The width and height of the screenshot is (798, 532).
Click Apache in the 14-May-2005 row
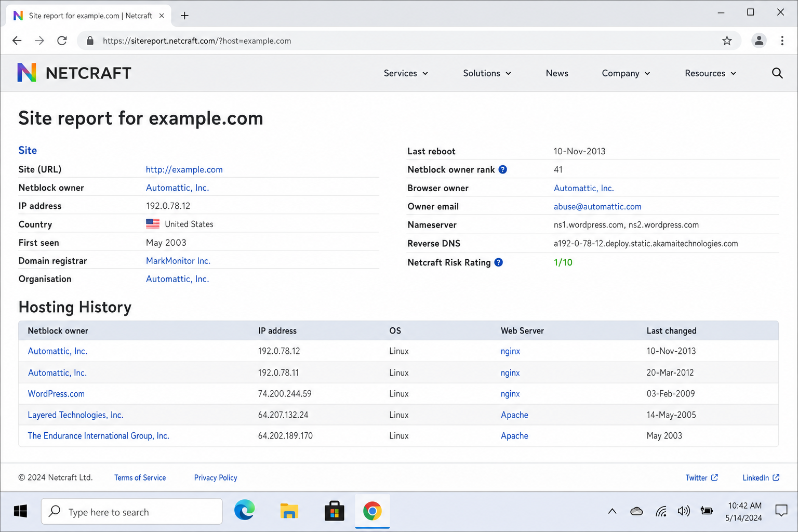[x=514, y=415]
